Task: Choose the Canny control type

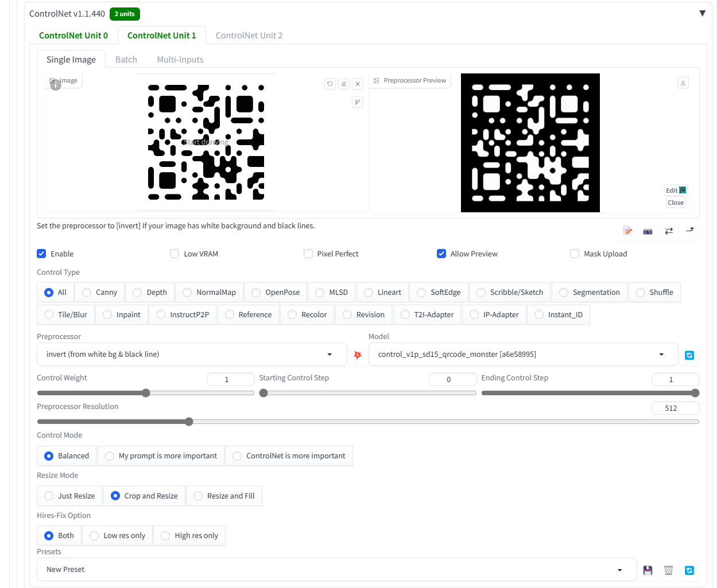Action: point(99,293)
